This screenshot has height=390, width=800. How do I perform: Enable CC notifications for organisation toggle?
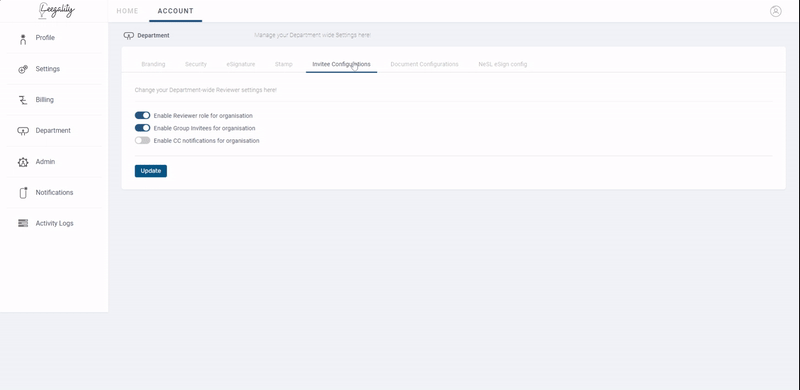[x=142, y=140]
